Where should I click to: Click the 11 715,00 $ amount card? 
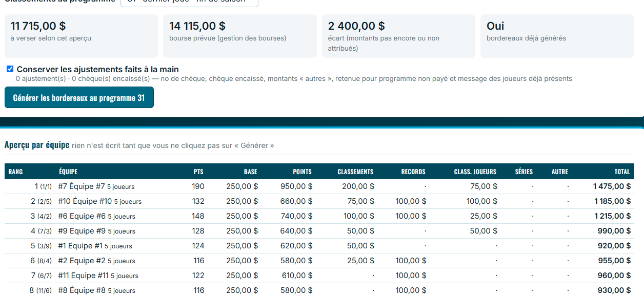coord(81,36)
